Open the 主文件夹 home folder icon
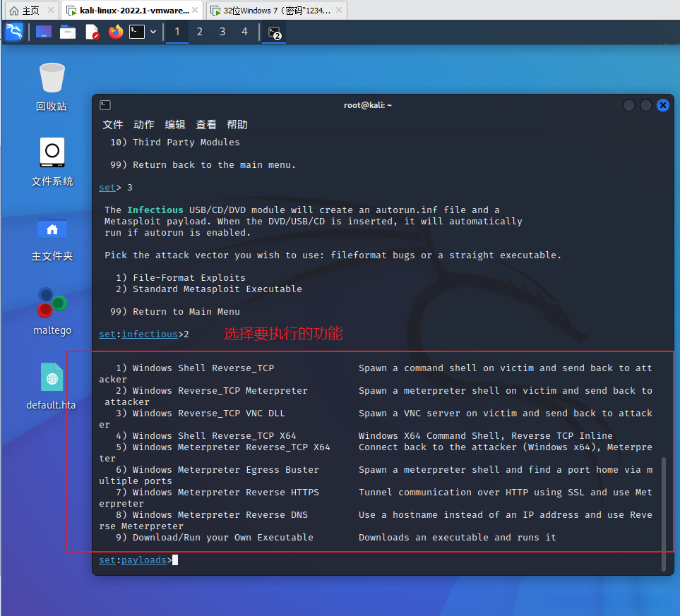The image size is (680, 616). pyautogui.click(x=52, y=238)
